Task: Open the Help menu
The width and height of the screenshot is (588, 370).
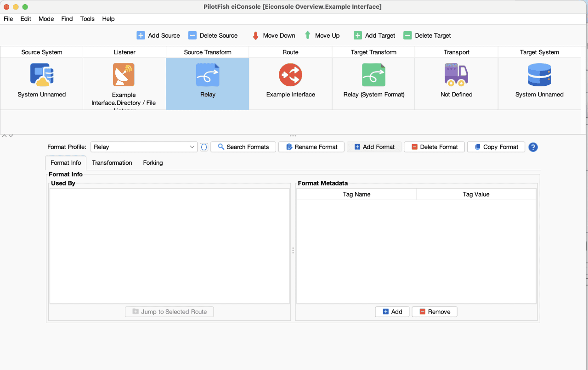Action: (108, 19)
